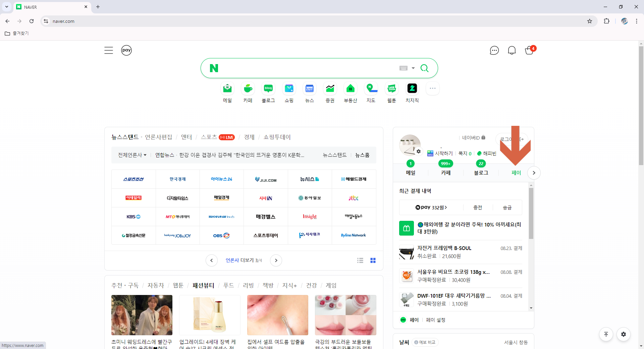Screen dimensions: 644x349
Task: Click the scroll-to-top arrow button
Action: coord(606,334)
